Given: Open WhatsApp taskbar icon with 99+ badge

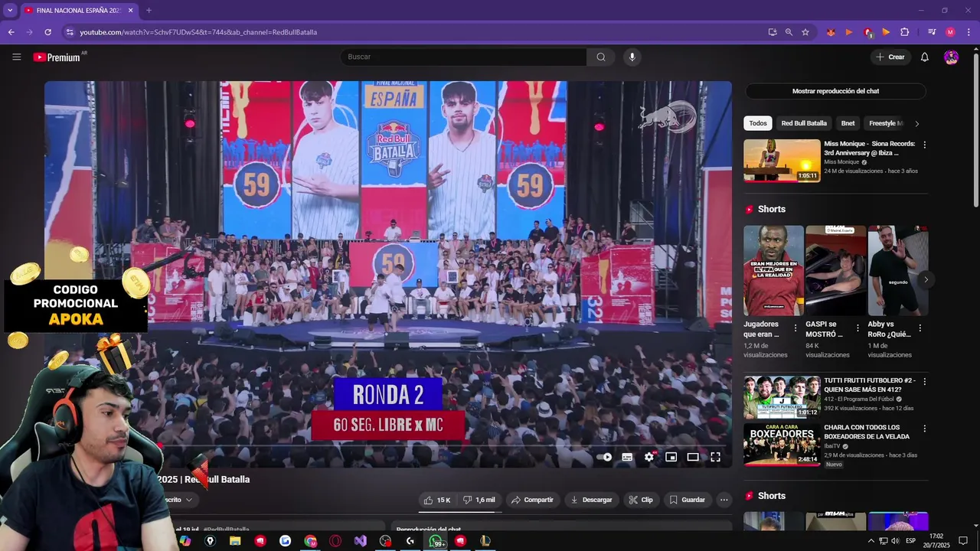Looking at the screenshot, I should (x=436, y=541).
